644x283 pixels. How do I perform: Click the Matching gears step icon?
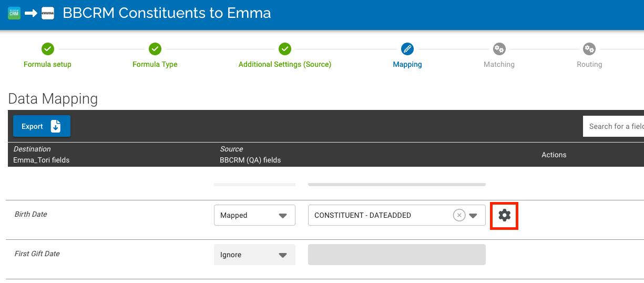(x=499, y=49)
